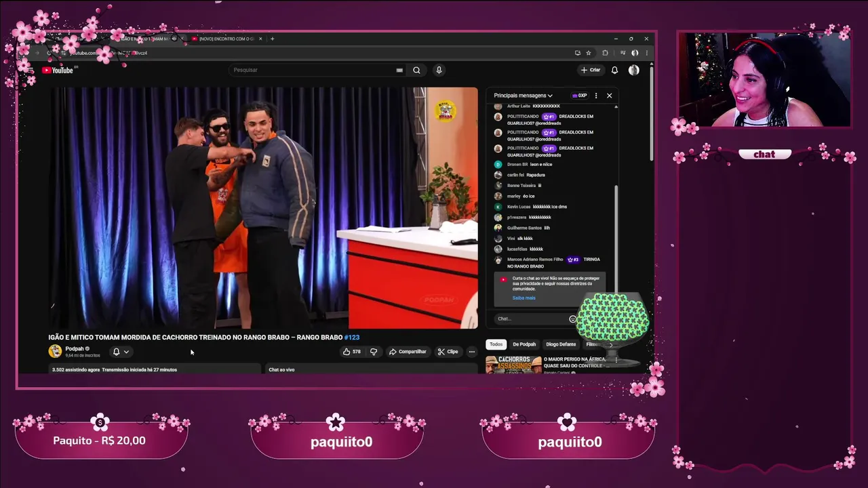Click the 0XP points badge
868x488 pixels.
580,96
